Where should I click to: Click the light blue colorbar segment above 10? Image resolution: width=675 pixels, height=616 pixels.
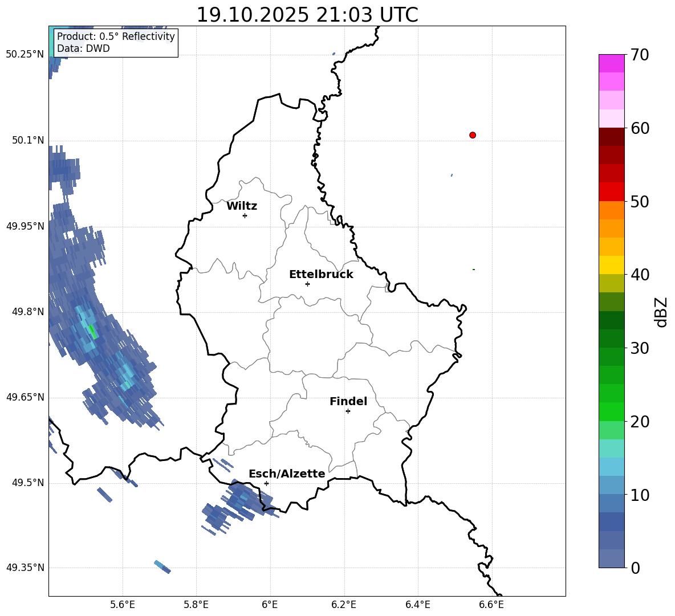612,485
